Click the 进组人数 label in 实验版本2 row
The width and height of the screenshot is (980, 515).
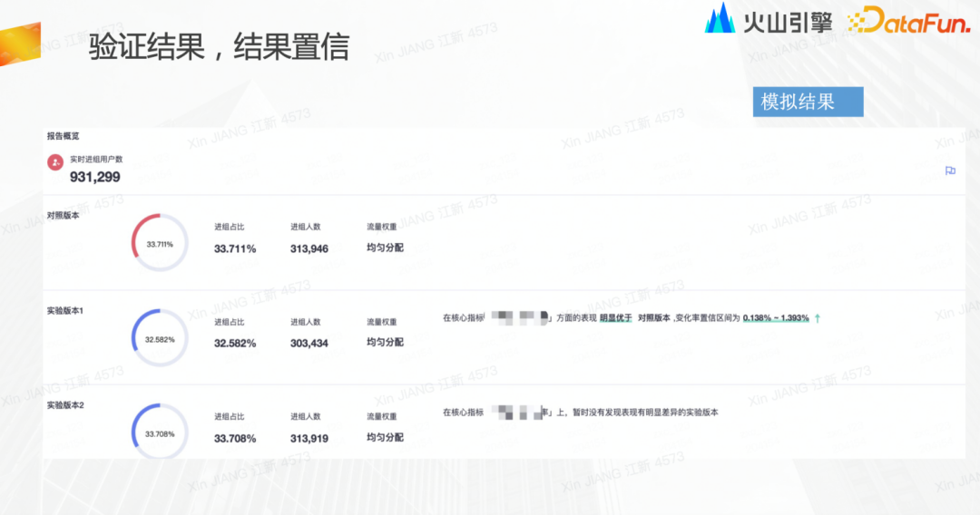306,416
